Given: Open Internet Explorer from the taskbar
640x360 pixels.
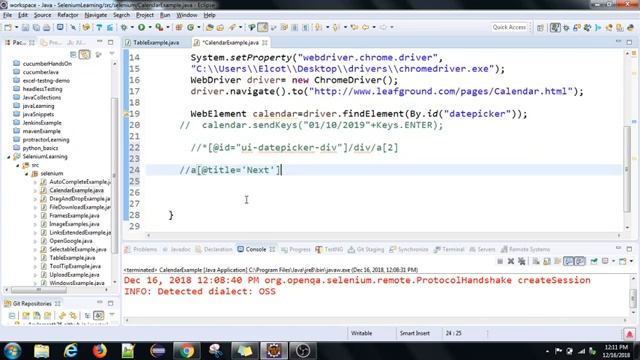Looking at the screenshot, I should pos(71,351).
